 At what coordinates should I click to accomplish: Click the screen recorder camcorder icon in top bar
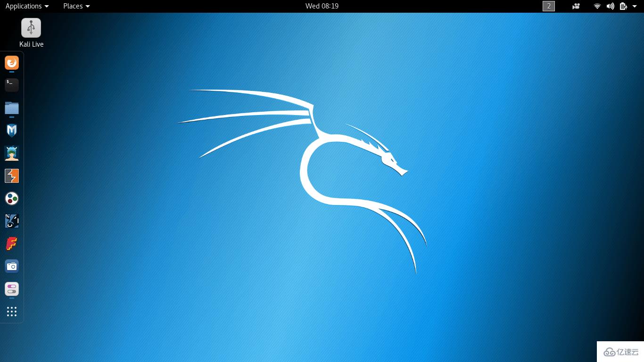[576, 6]
